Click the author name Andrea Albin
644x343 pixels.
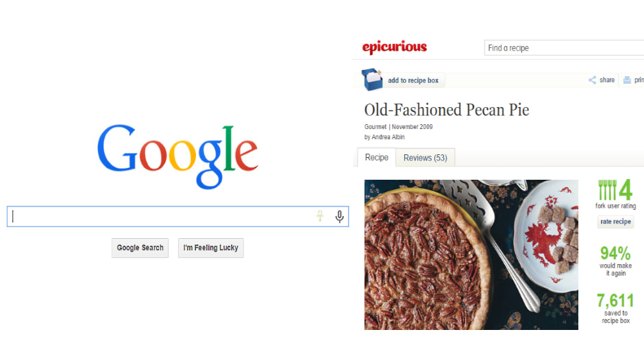pyautogui.click(x=388, y=137)
